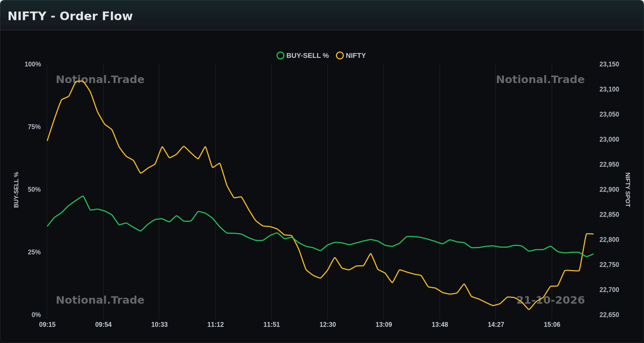Click the 11:12 time axis label

[x=216, y=325]
